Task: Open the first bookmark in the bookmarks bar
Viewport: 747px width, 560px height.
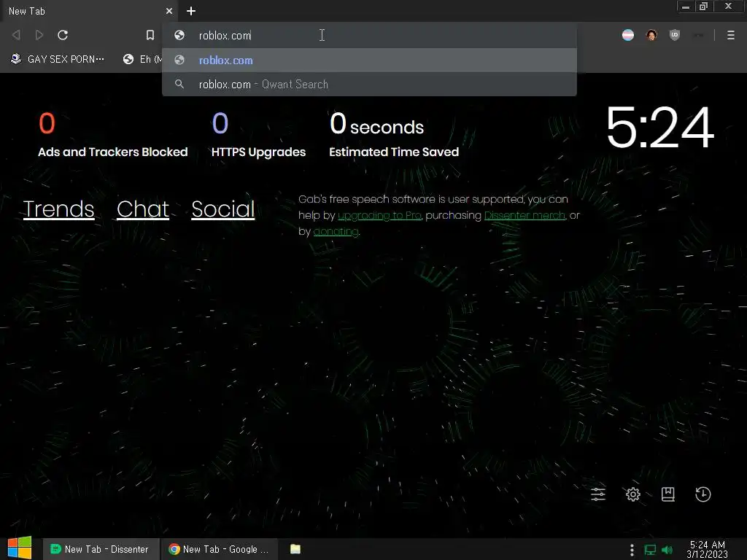Action: [x=57, y=59]
